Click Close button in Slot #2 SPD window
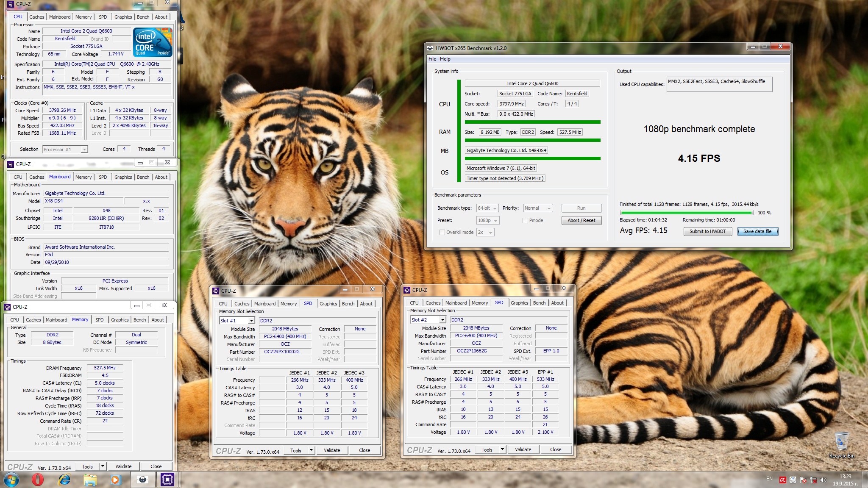The height and width of the screenshot is (488, 868). tap(556, 449)
